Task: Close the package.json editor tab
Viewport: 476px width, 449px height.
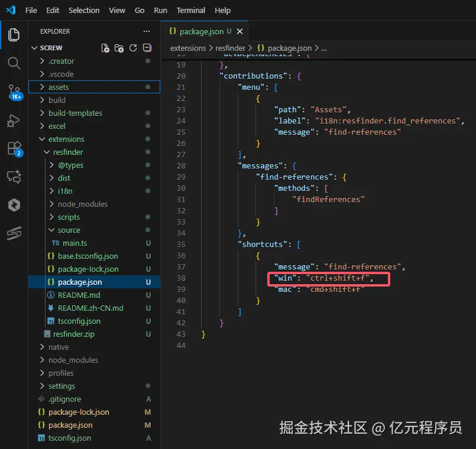Action: coord(239,31)
